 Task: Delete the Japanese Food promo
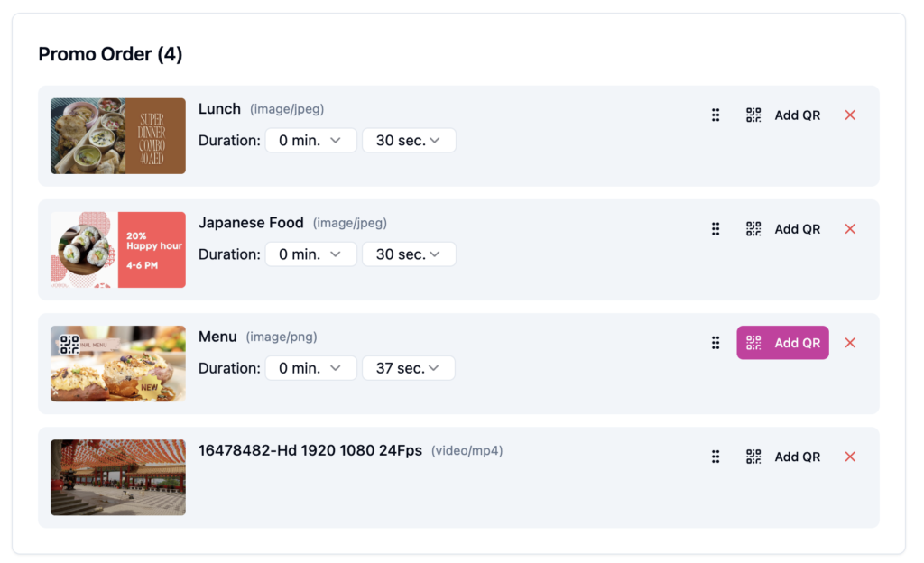[x=850, y=229]
